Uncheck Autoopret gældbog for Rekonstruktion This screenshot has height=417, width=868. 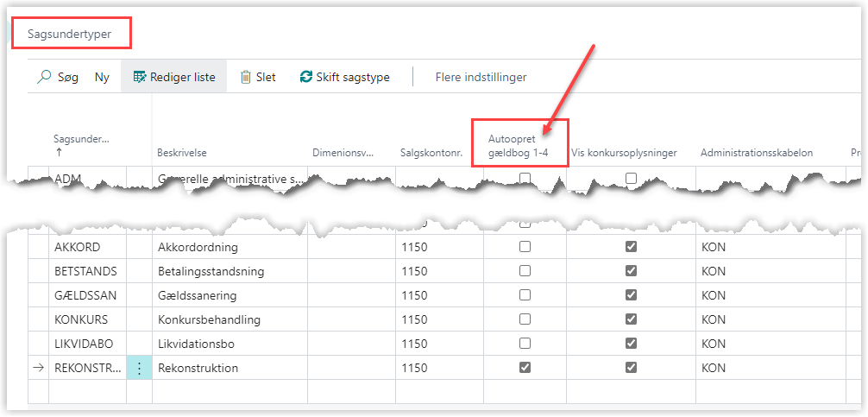525,368
